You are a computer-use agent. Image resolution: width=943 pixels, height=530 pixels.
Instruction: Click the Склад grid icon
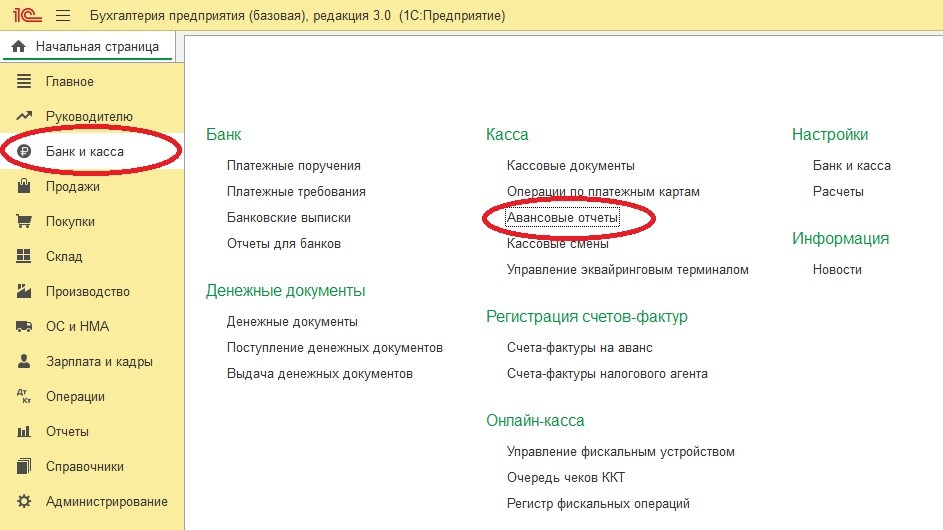[25, 257]
